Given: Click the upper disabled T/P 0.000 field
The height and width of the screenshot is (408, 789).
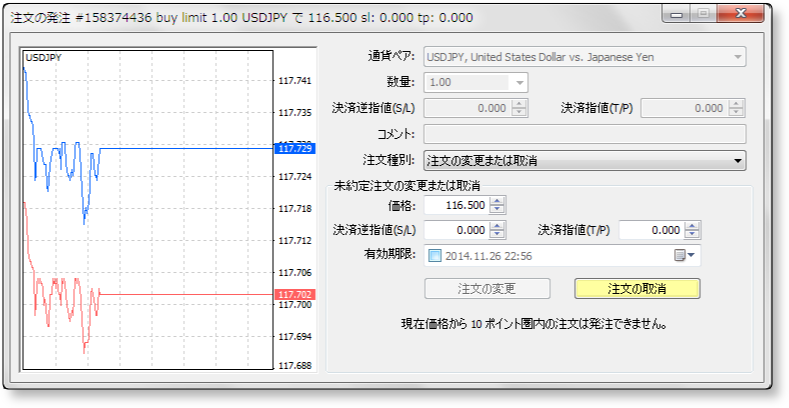Looking at the screenshot, I should click(683, 108).
